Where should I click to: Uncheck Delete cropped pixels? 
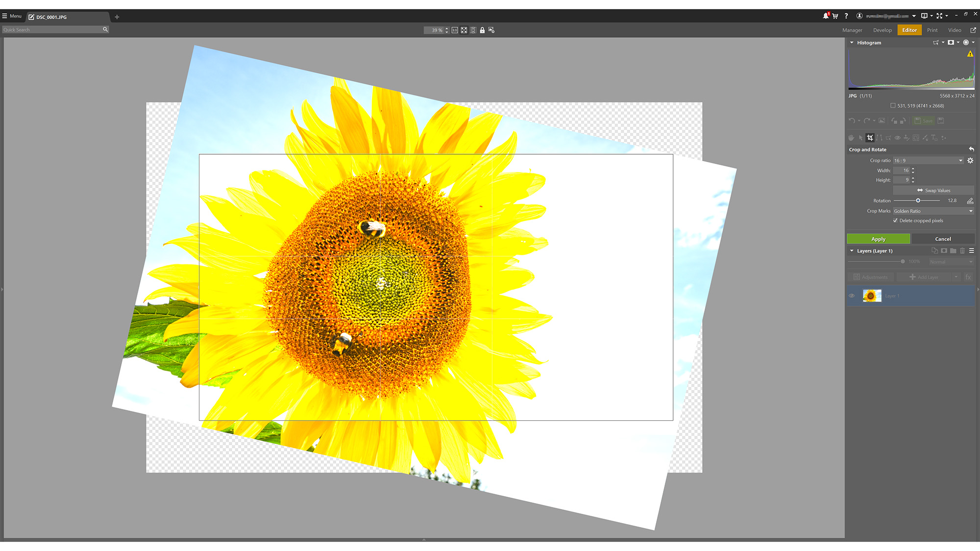896,221
